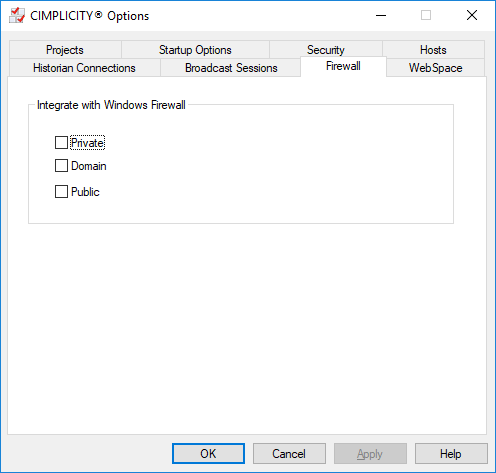Switch to Broadcast Sessions tab

point(231,68)
